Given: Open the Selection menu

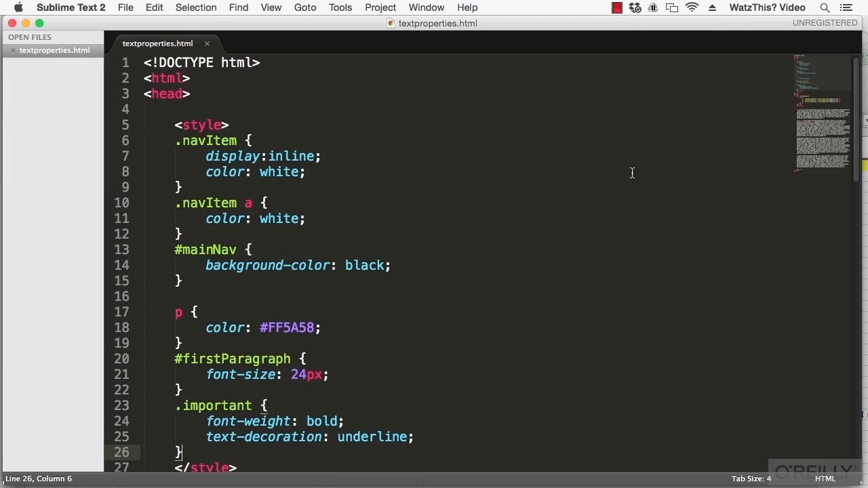Looking at the screenshot, I should (x=196, y=7).
